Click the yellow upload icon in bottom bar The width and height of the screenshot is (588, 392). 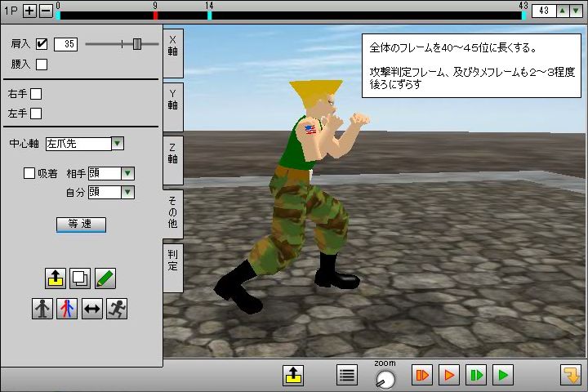(293, 375)
